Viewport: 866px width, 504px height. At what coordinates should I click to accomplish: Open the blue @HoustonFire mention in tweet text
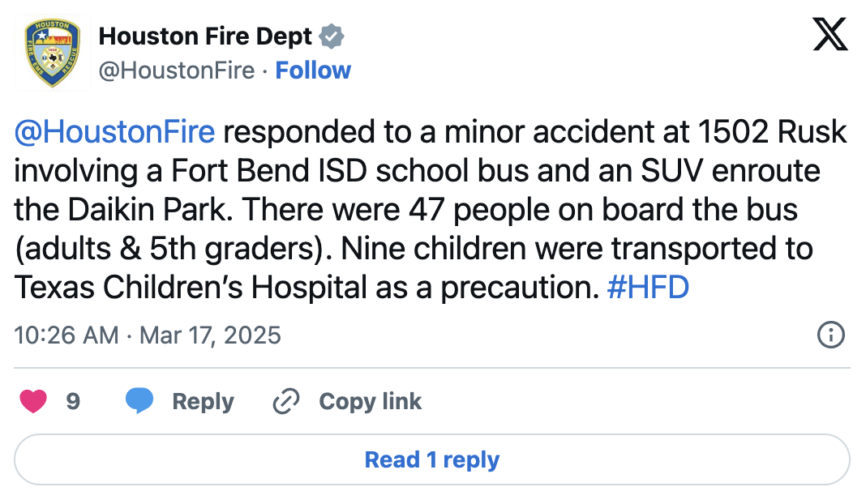coord(114,132)
